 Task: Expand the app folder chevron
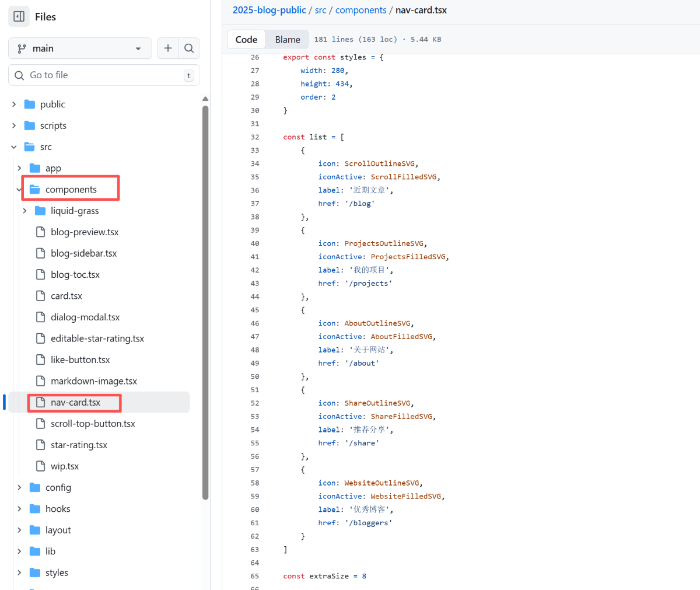point(19,168)
